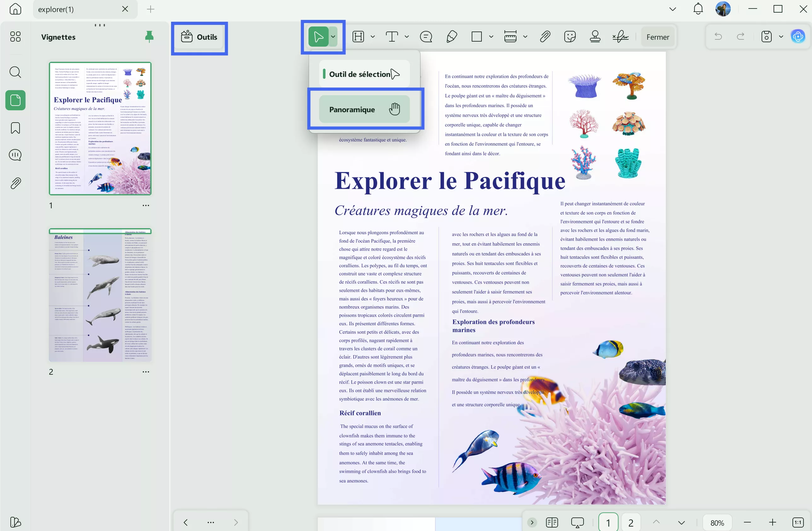Toggle the pin on Vignettes panel
Image resolution: width=812 pixels, height=531 pixels.
(149, 37)
